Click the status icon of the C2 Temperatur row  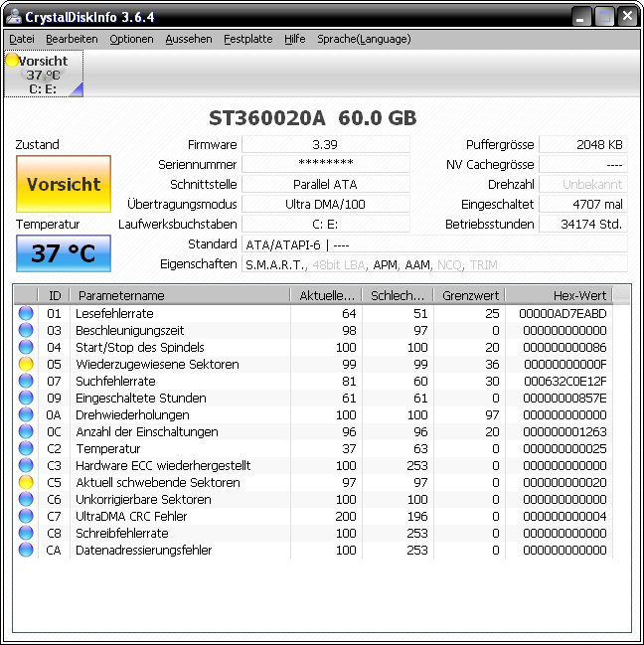coord(26,448)
